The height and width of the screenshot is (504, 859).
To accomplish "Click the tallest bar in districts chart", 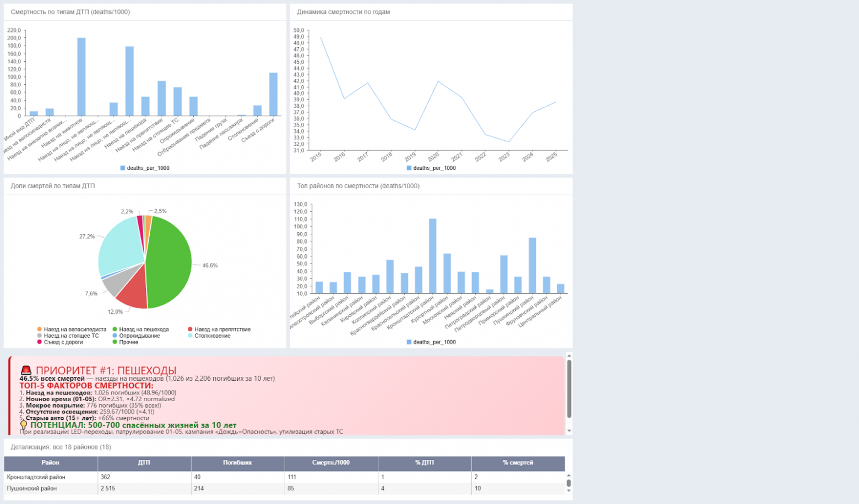I will click(433, 256).
